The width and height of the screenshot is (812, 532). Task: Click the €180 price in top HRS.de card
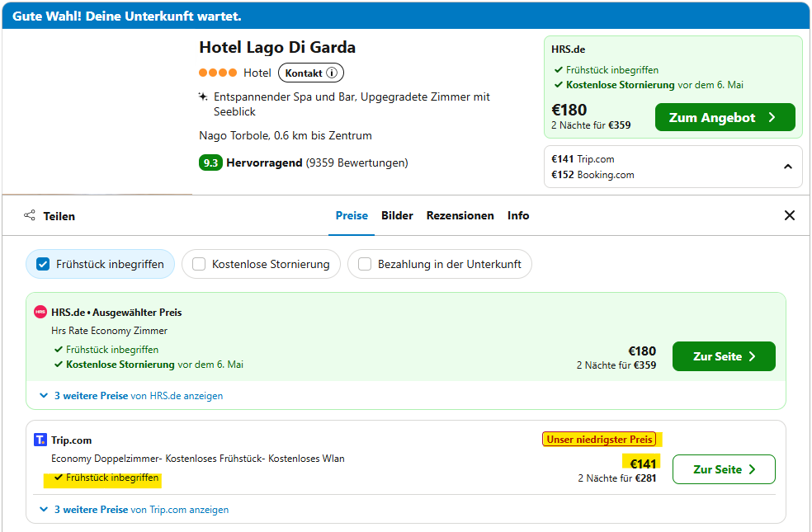click(569, 110)
